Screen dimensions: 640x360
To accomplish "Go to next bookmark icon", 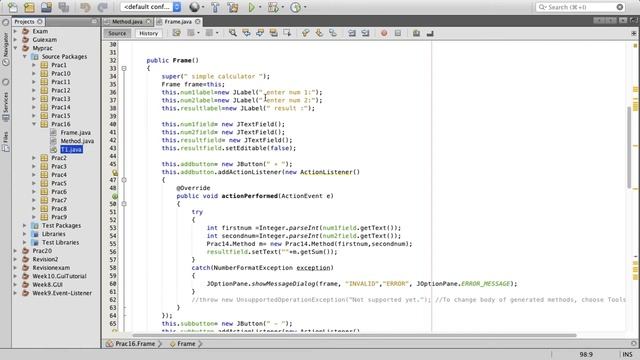I will tap(319, 33).
